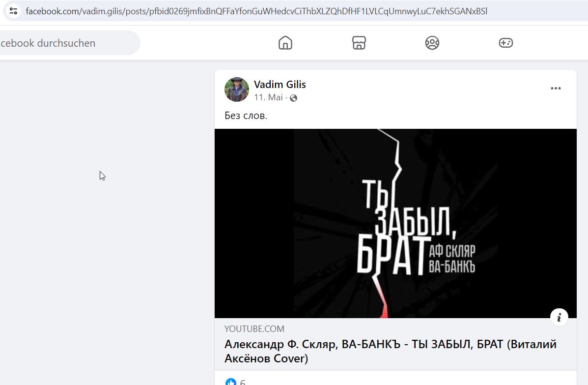
Task: Open the Gaming tab
Action: (506, 43)
